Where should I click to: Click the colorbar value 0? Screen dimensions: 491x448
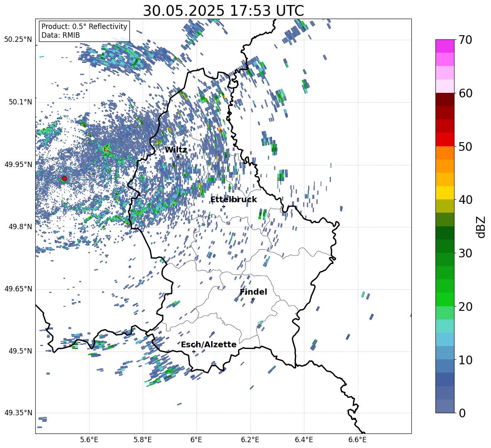coord(462,413)
